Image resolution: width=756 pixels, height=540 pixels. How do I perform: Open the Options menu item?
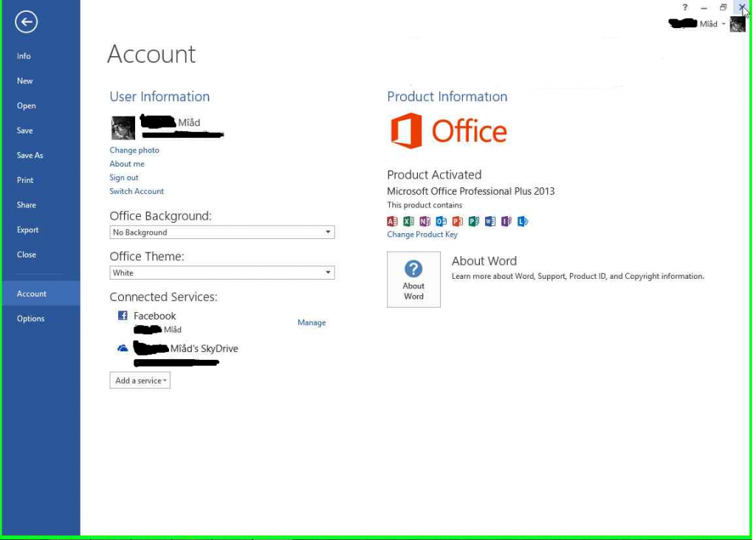click(x=31, y=319)
